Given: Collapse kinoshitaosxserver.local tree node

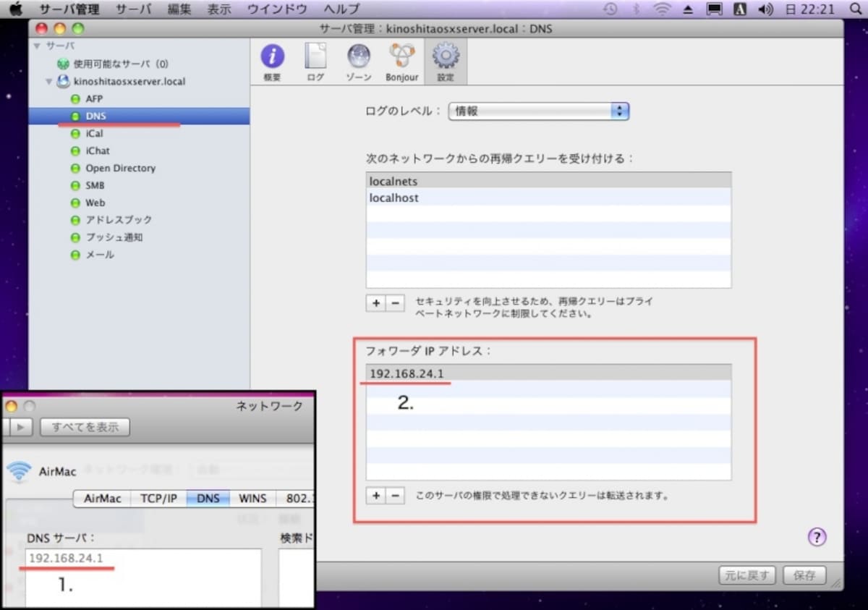Looking at the screenshot, I should pos(49,81).
